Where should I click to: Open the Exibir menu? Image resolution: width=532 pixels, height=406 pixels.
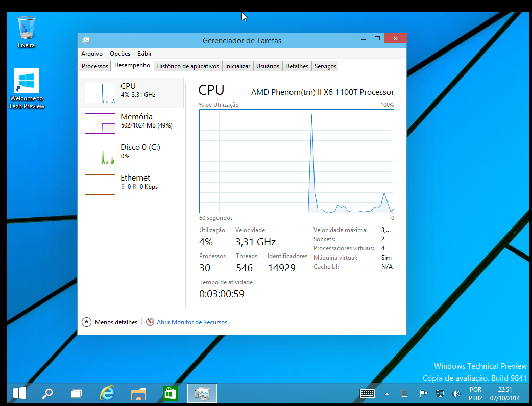coord(144,54)
